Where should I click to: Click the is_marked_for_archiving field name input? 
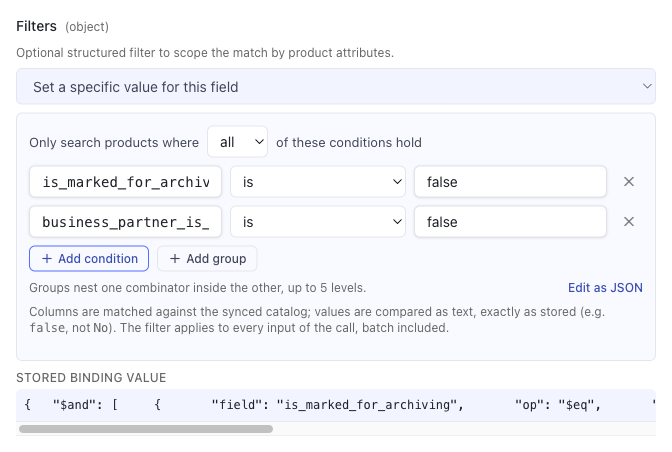(x=125, y=182)
